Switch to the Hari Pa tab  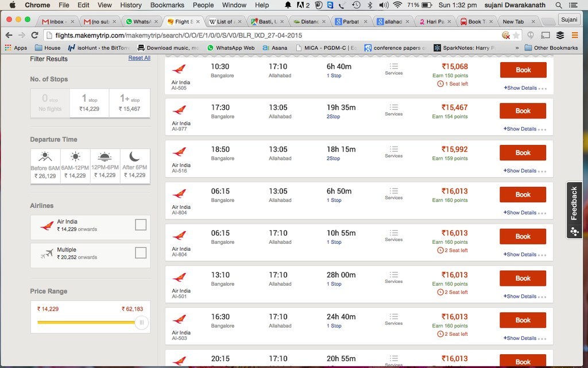pos(435,21)
